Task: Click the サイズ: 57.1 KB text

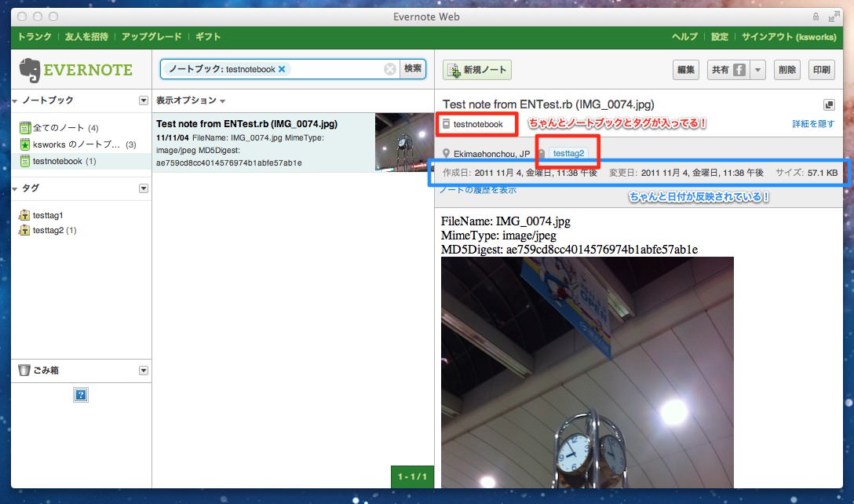Action: click(807, 173)
